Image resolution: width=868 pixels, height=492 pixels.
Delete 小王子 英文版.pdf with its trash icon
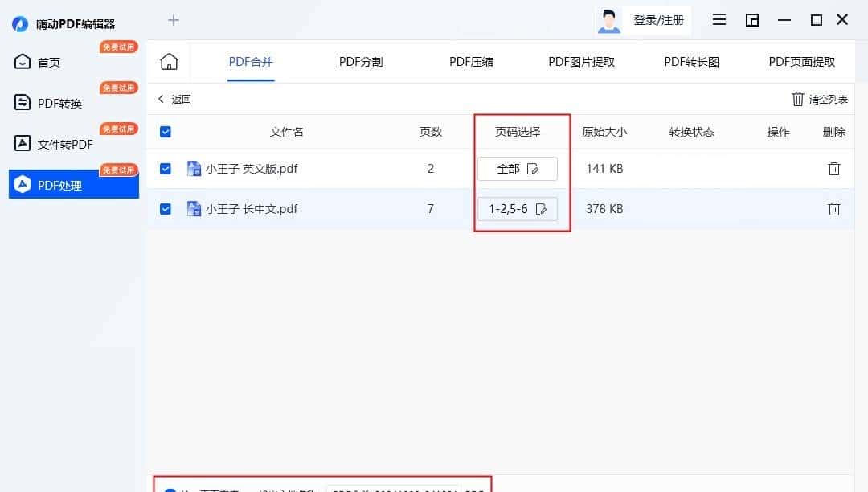point(833,168)
